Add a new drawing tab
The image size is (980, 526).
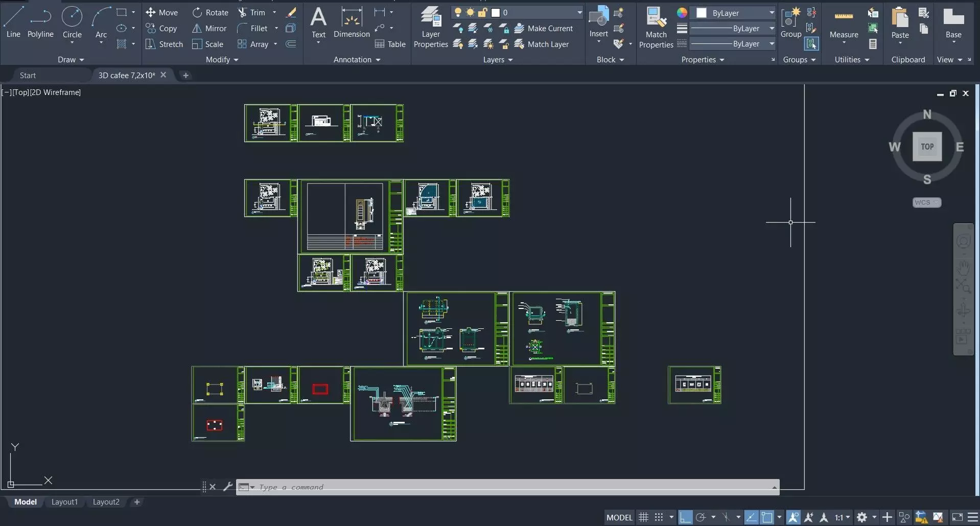pyautogui.click(x=185, y=75)
